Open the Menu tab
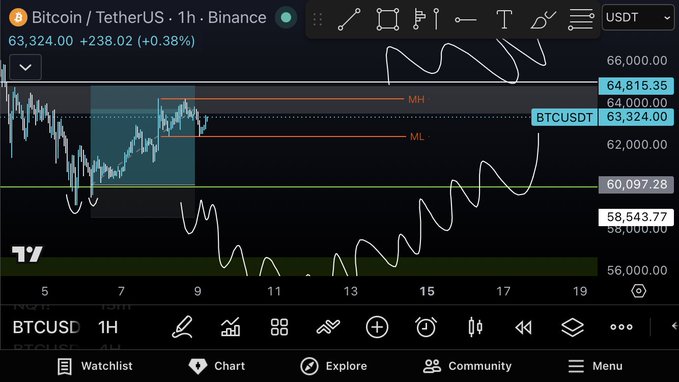 pos(595,366)
